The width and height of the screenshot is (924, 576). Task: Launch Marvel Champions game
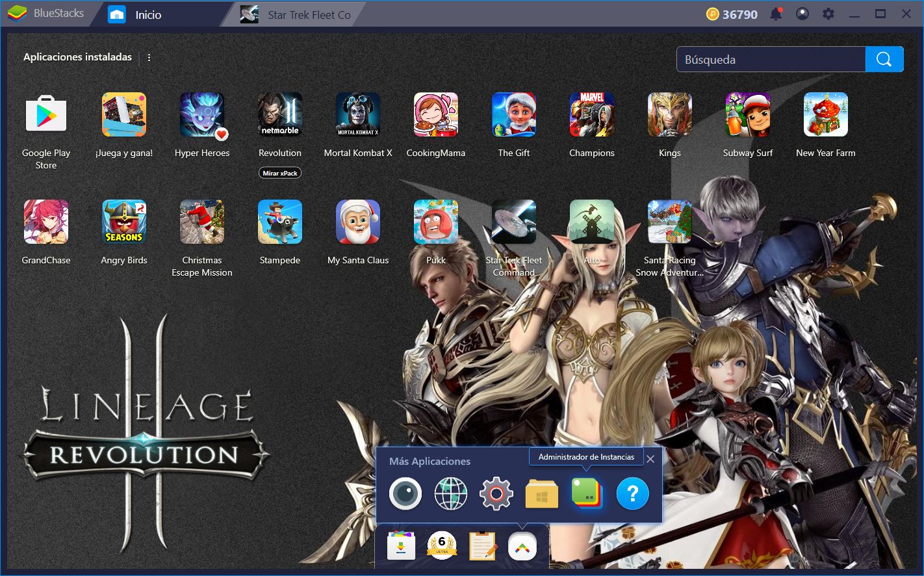tap(592, 114)
